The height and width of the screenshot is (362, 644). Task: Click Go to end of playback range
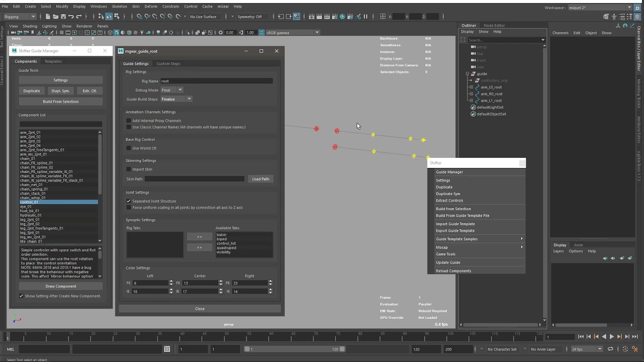[635, 337]
